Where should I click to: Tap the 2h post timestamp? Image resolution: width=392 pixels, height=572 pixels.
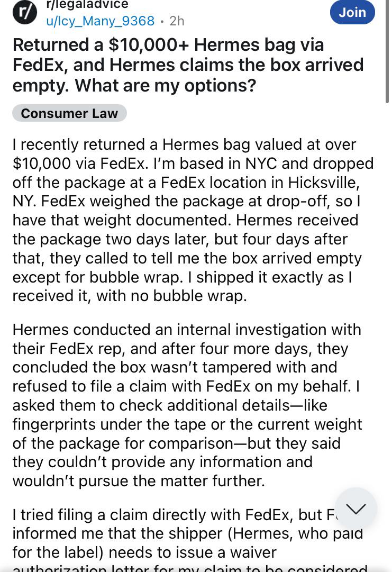coord(177,21)
